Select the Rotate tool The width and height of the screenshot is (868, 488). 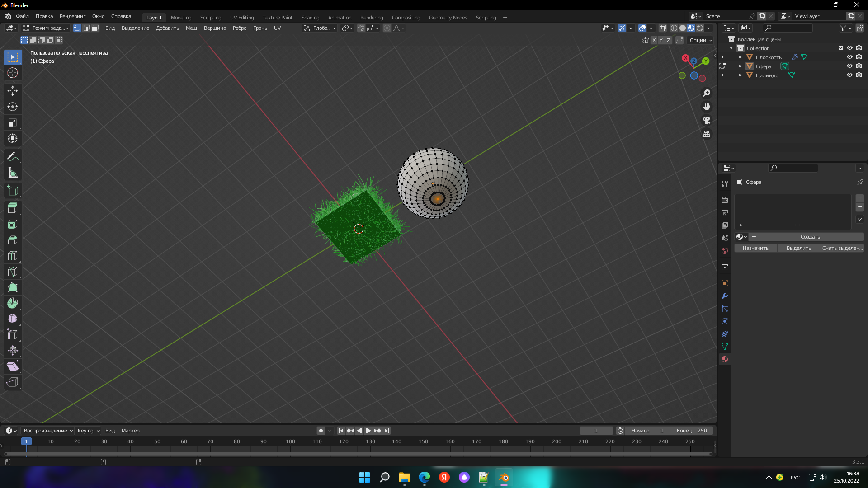pyautogui.click(x=13, y=107)
